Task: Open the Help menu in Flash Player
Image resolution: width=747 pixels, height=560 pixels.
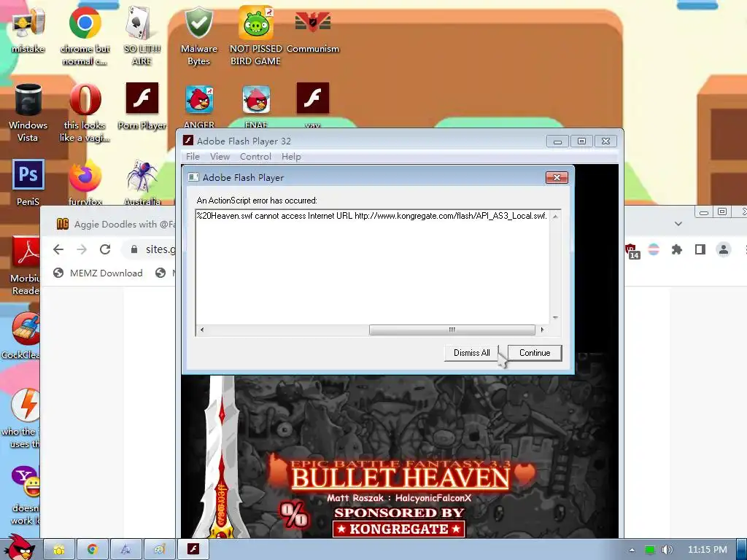Action: point(291,157)
